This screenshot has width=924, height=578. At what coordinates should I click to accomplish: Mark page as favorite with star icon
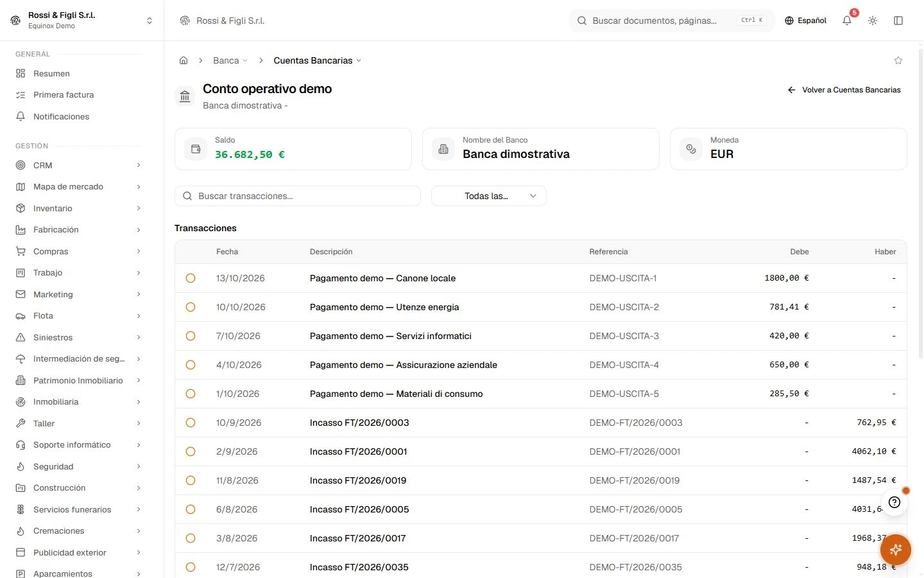pos(898,60)
